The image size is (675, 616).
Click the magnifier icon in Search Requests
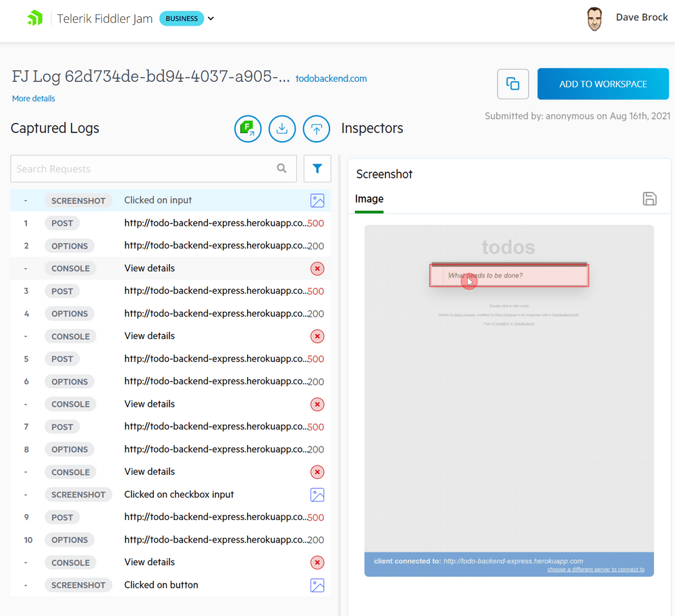tap(281, 168)
